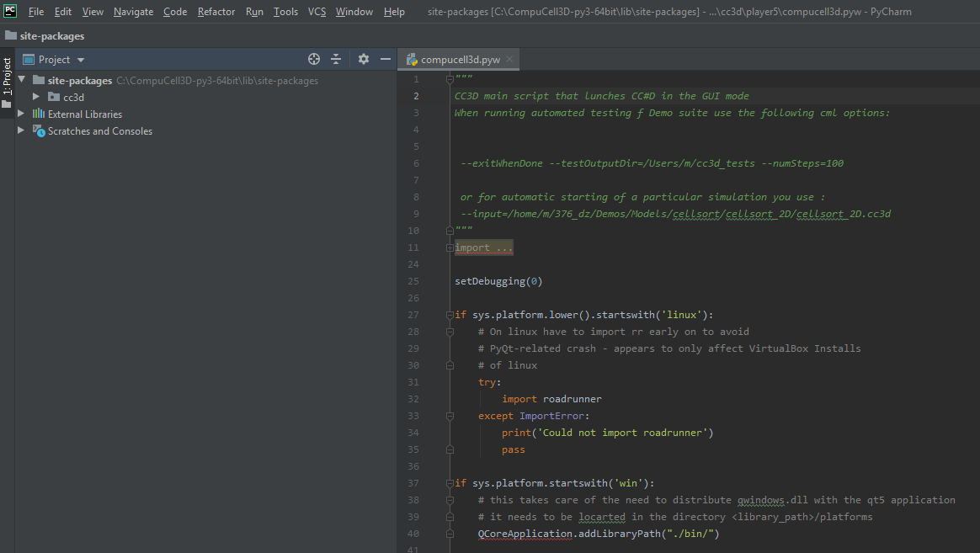The height and width of the screenshot is (553, 980).
Task: Toggle the 1: Project side tool window tab
Action: [7, 82]
